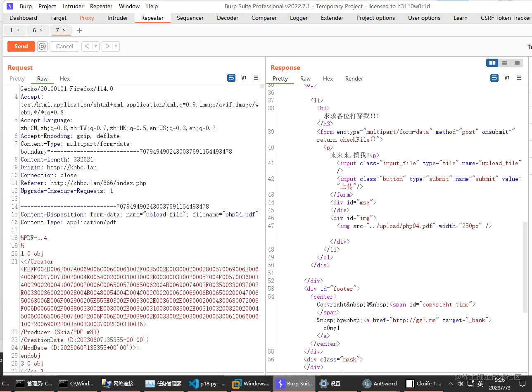Open the Repeater request settings gear
Image resolution: width=532 pixels, height=392 pixels.
coord(42,46)
